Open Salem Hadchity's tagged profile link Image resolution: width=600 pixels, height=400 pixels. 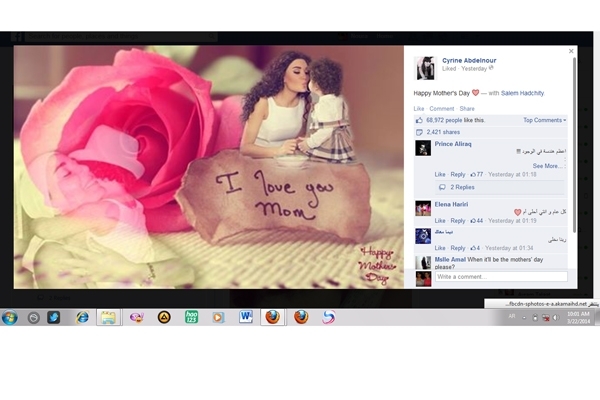click(x=523, y=92)
